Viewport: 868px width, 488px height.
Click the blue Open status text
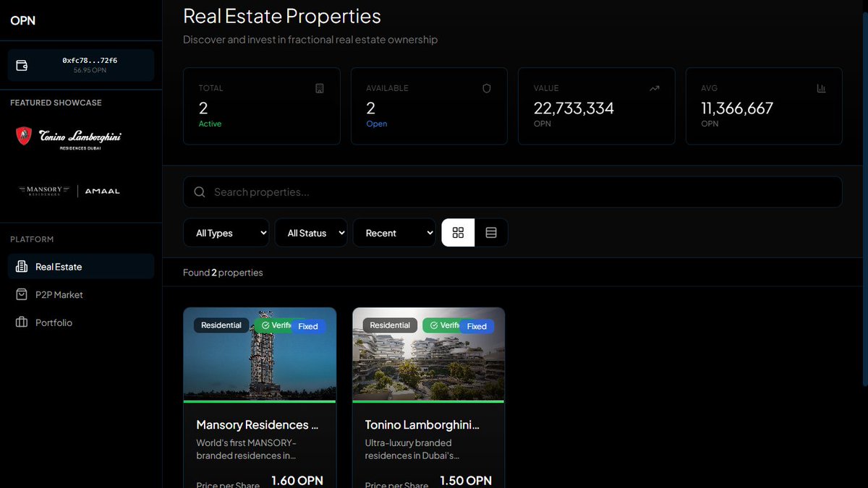pos(376,124)
